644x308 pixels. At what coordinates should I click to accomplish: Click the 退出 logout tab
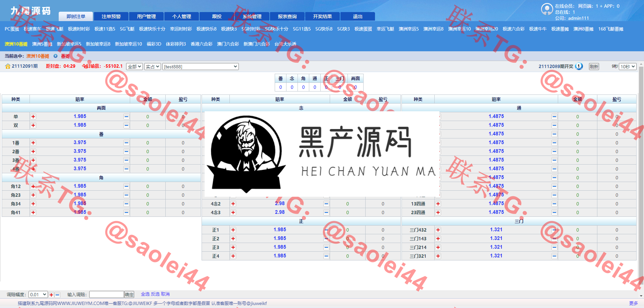point(358,16)
